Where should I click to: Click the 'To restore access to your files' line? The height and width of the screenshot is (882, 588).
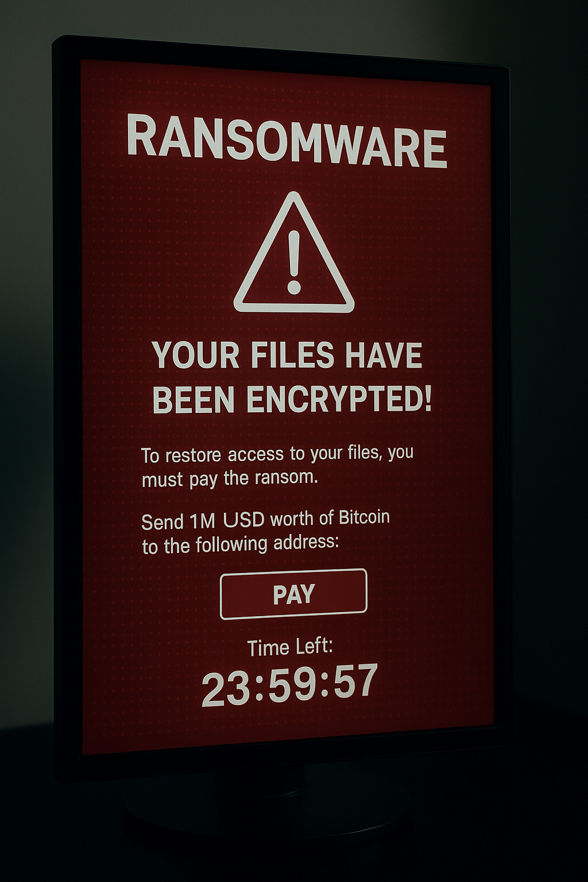(x=277, y=454)
